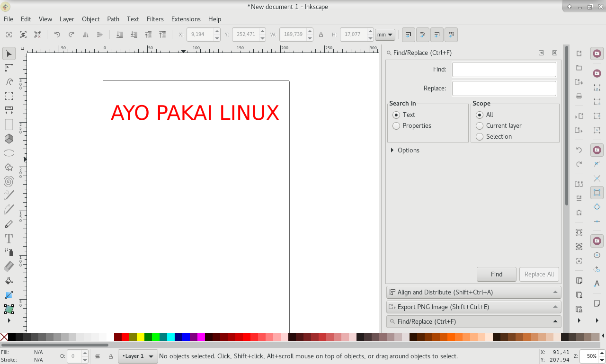
Task: Click the Find button
Action: pyautogui.click(x=496, y=274)
